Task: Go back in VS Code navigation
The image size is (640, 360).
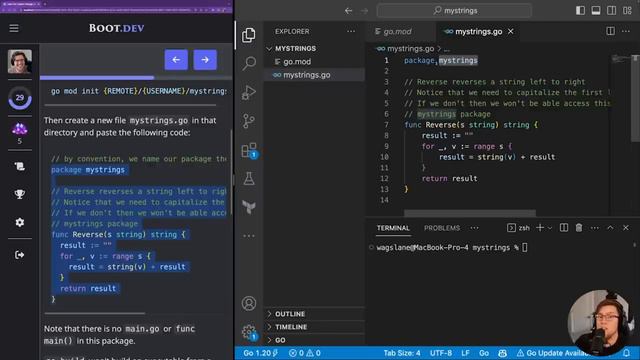Action: (348, 11)
